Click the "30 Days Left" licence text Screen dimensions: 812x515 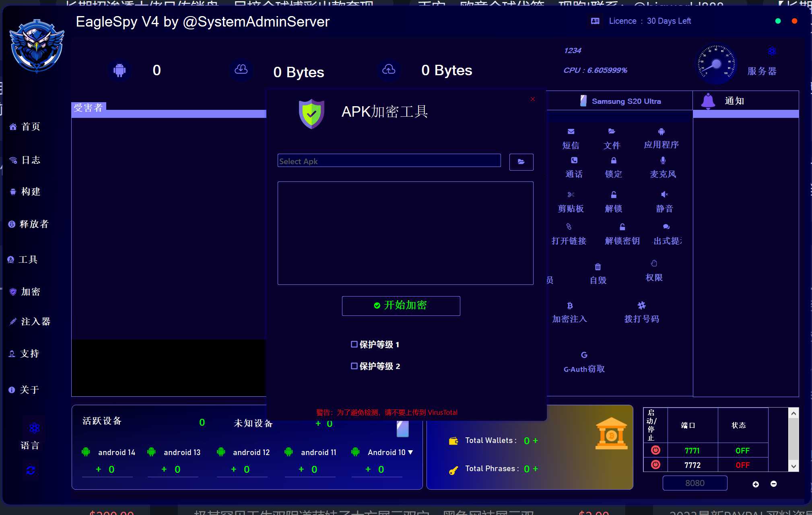click(669, 21)
